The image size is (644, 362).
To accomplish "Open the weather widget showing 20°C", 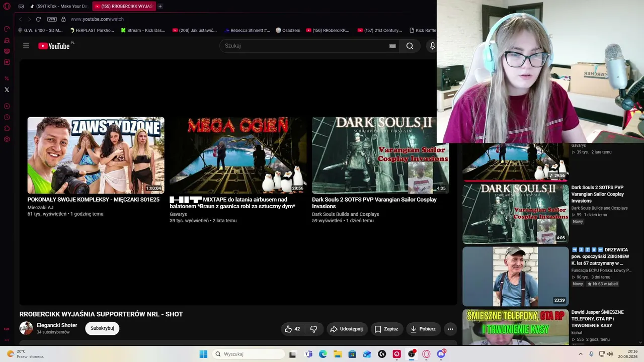I will (x=24, y=354).
